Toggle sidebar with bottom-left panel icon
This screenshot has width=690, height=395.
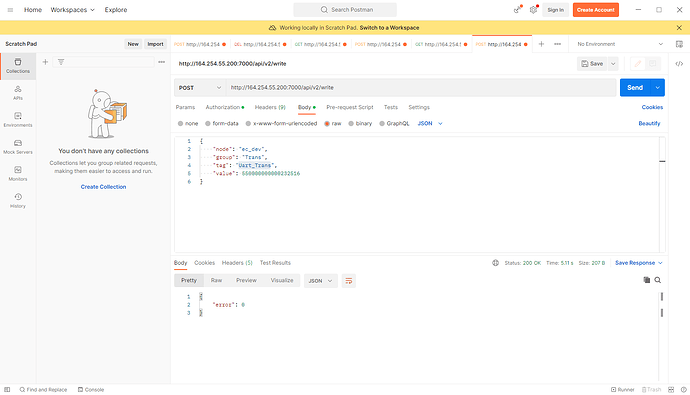click(x=7, y=390)
